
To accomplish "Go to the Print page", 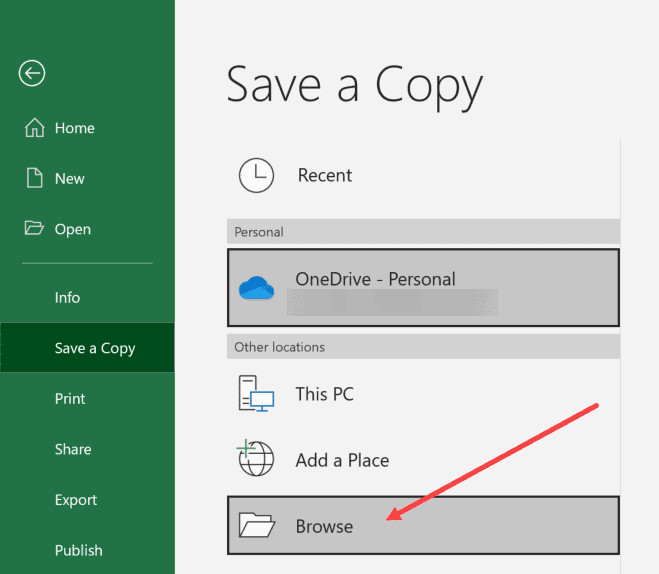I will 70,399.
